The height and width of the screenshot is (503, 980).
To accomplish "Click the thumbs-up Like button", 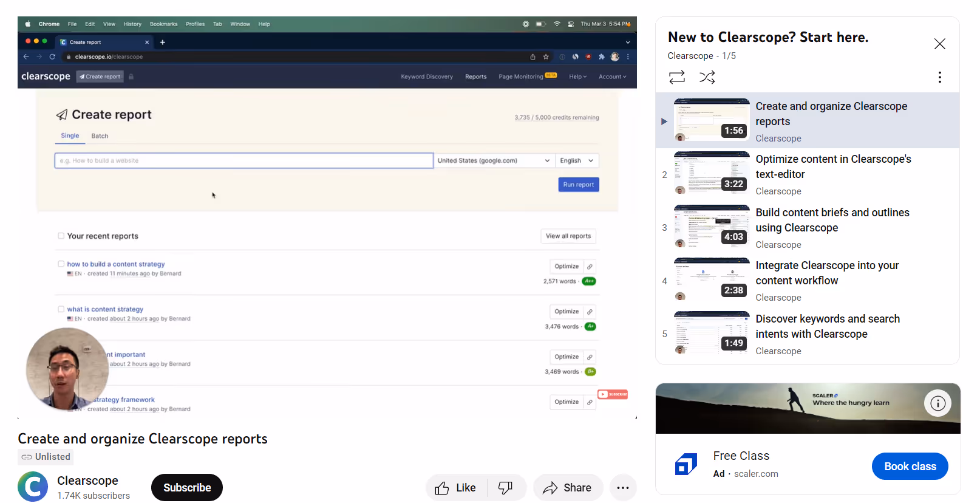I will point(455,488).
